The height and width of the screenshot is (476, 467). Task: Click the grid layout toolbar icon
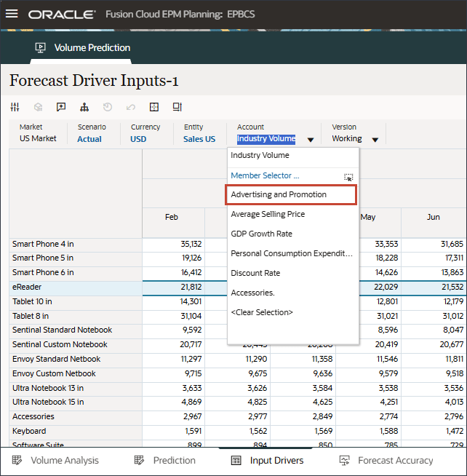[154, 107]
